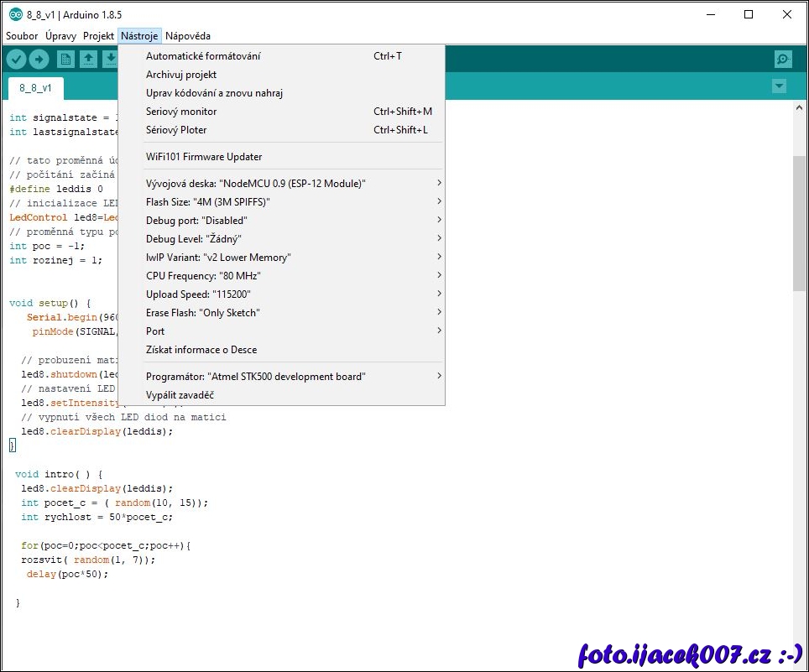The height and width of the screenshot is (672, 809).
Task: Click the New sketch icon
Action: click(65, 59)
